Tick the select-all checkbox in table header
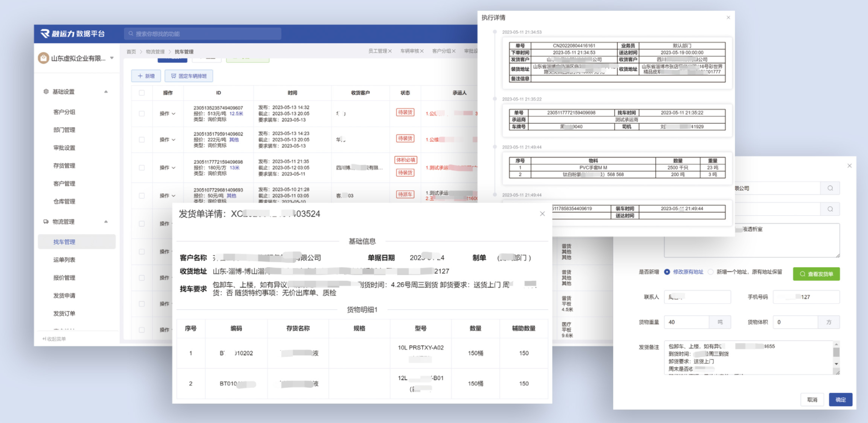 (x=142, y=93)
